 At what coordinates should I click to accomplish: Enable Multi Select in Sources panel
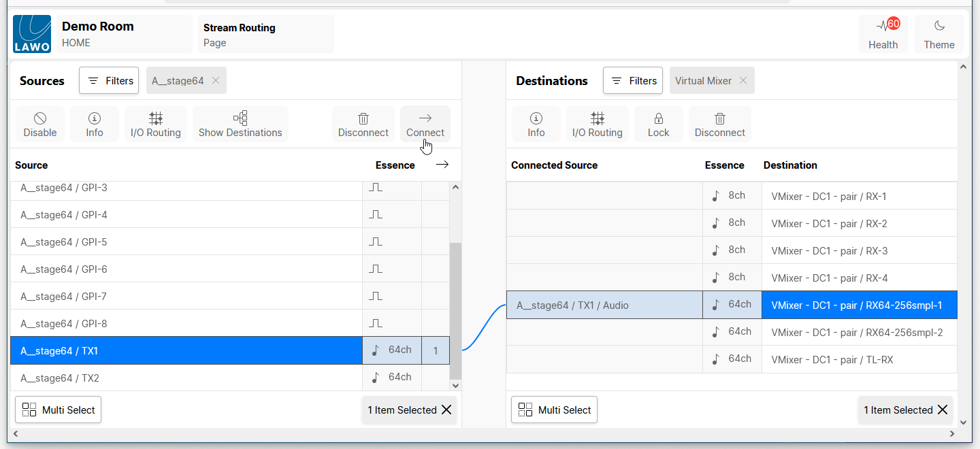pos(59,410)
